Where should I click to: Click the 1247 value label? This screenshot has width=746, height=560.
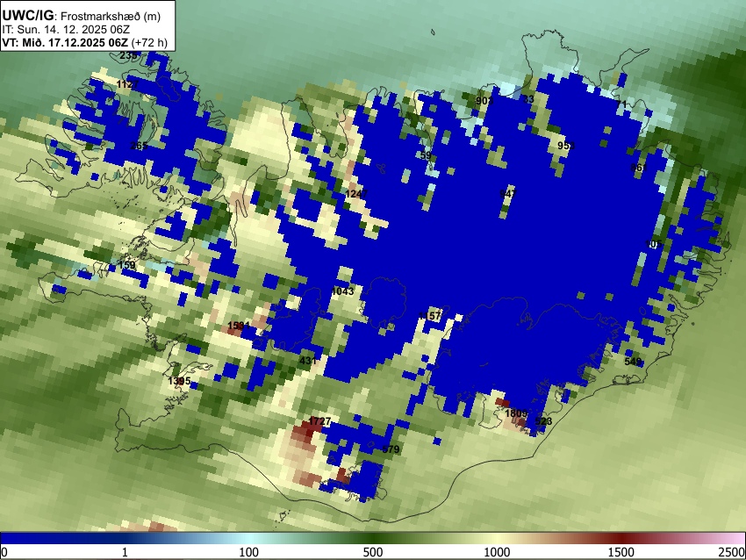(356, 194)
